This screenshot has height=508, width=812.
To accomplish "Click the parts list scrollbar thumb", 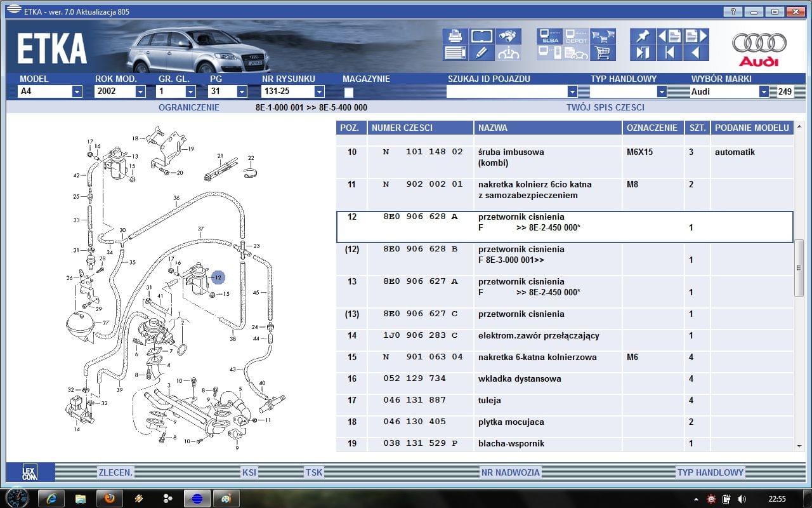I will (799, 267).
